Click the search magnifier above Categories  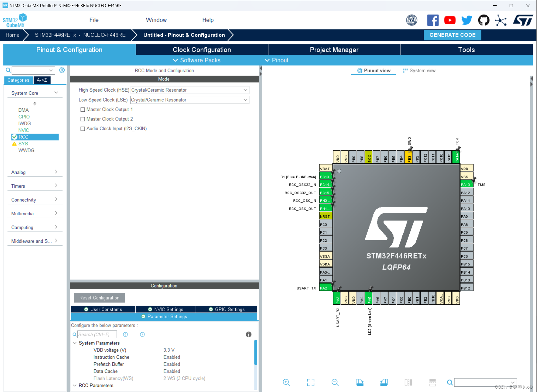point(8,70)
